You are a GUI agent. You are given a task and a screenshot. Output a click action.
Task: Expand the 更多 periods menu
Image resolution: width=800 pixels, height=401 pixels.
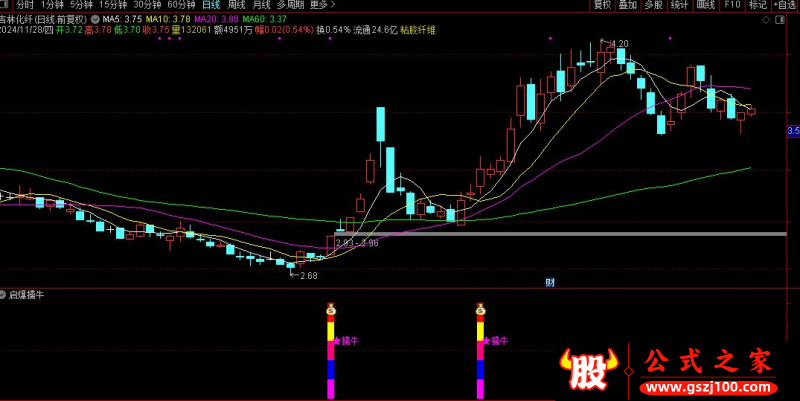coord(322,5)
